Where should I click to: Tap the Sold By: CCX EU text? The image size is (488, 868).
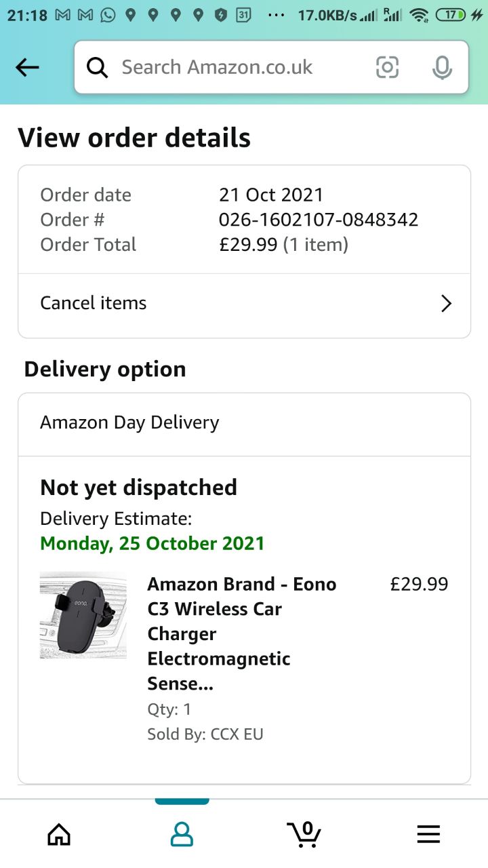tap(205, 734)
